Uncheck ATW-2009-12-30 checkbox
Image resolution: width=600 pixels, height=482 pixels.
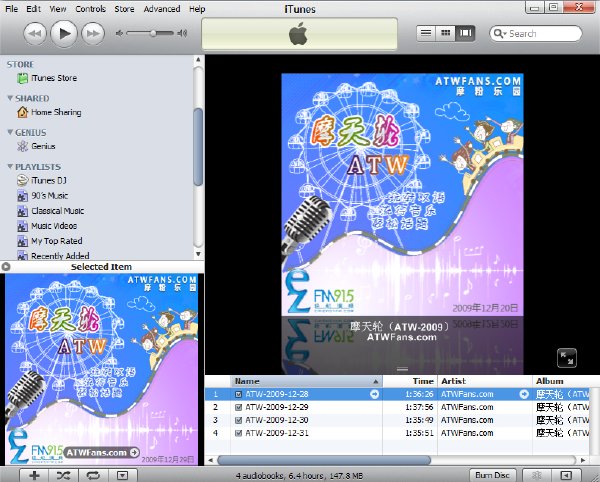coord(238,420)
